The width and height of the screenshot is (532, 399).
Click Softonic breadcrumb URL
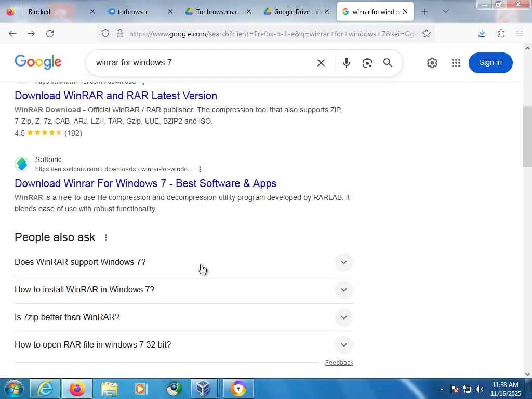tap(114, 169)
